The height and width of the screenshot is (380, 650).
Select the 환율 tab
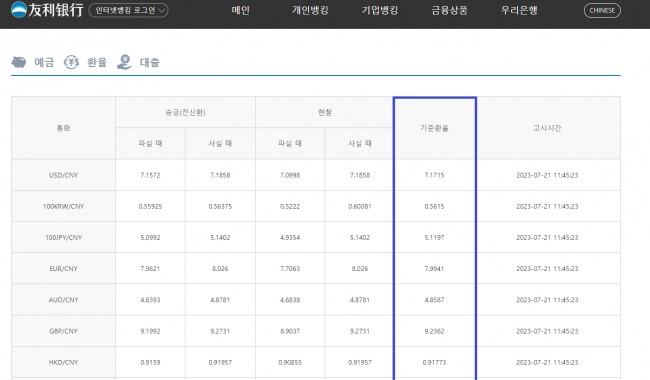pyautogui.click(x=97, y=62)
